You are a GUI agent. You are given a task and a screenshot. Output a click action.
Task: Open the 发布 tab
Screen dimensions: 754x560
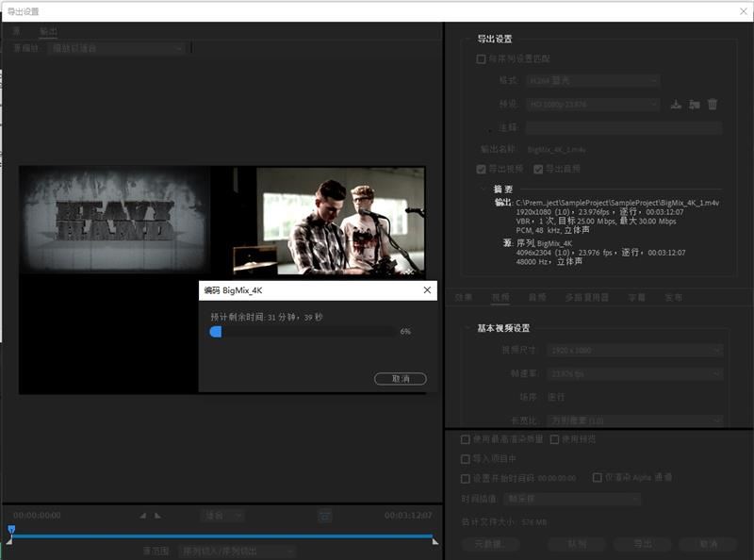coord(673,298)
